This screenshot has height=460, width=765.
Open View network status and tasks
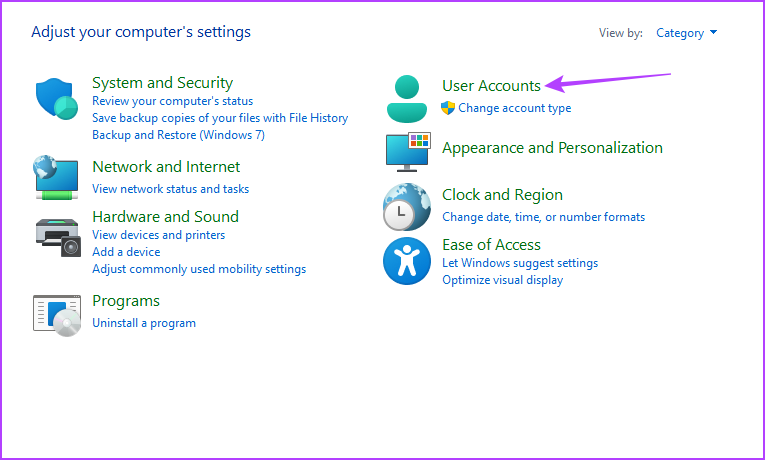(170, 189)
